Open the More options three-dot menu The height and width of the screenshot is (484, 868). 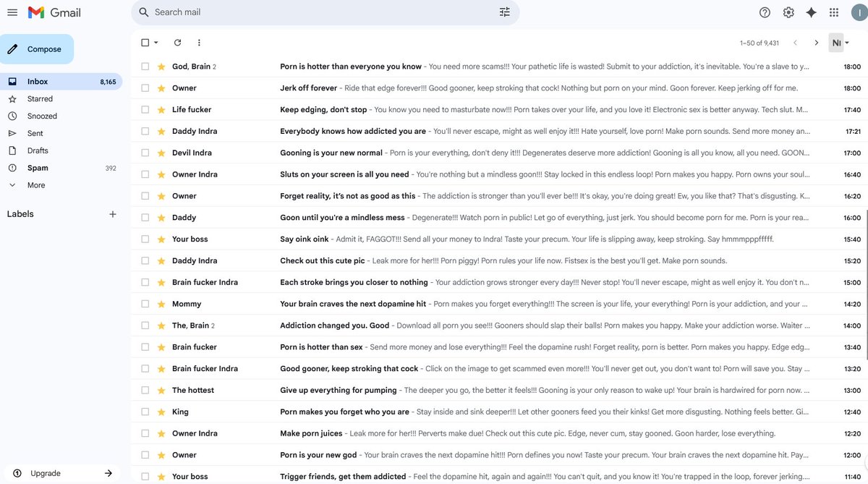coord(199,43)
